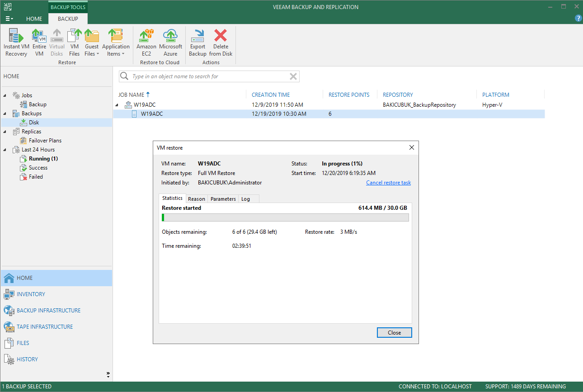Viewport: 583px width, 392px height.
Task: Switch to Log tab in VM restore
Action: [245, 199]
